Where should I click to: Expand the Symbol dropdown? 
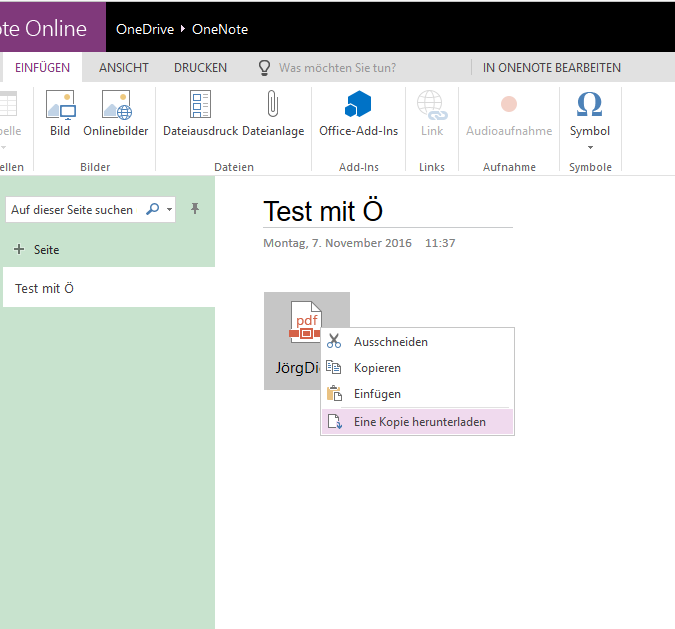click(589, 147)
